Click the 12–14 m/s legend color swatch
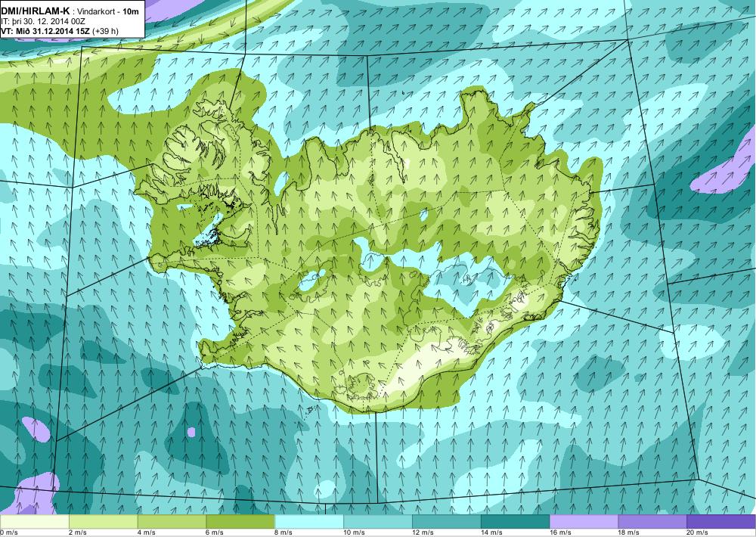 tap(447, 522)
